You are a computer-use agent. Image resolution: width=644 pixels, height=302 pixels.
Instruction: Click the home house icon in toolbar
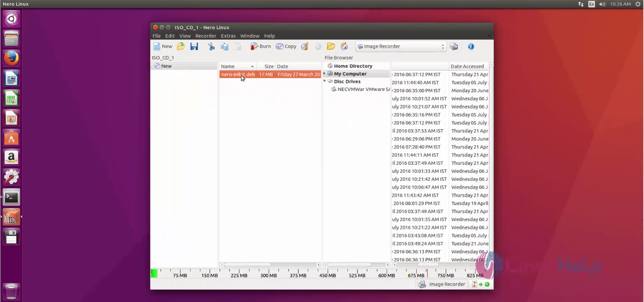tap(344, 47)
